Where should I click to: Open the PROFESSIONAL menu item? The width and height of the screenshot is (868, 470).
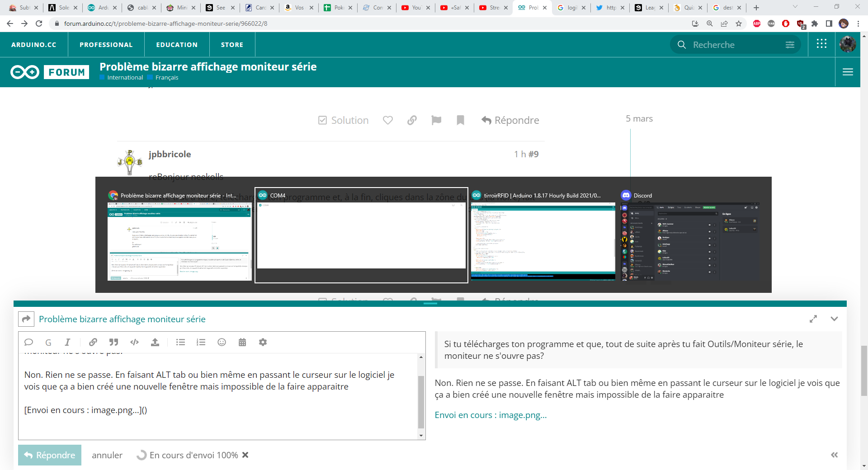point(106,45)
